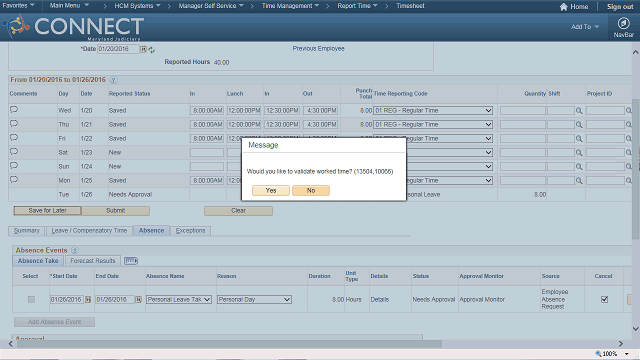Open calendar icon for absence End Date
This screenshot has height=360, width=640.
(138, 300)
